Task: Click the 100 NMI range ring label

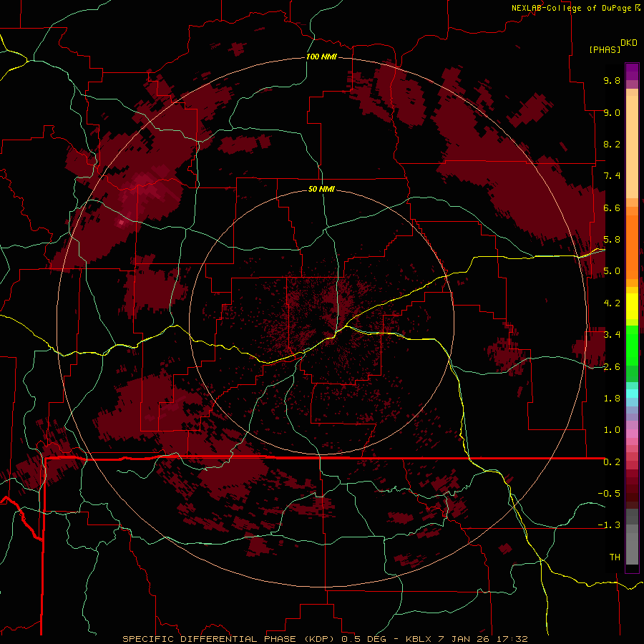Action: (x=321, y=57)
